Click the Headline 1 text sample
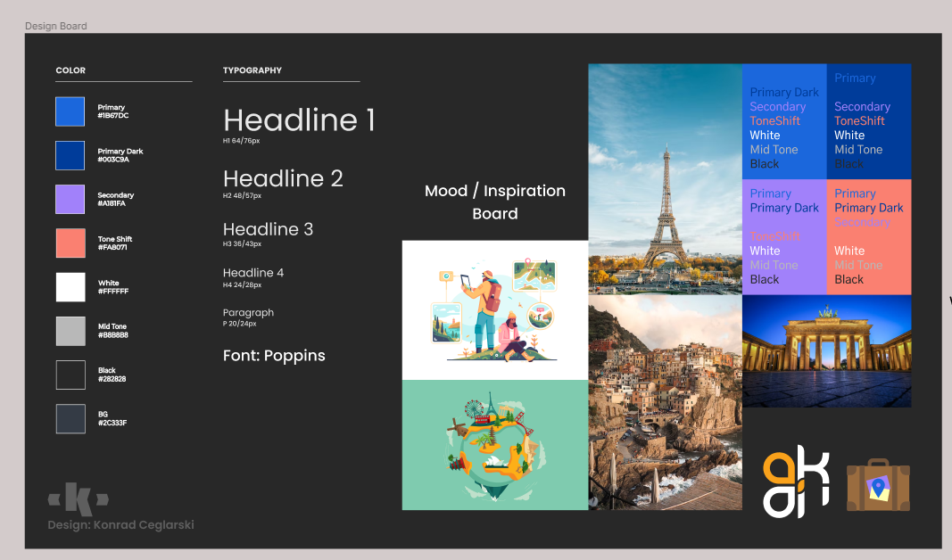Image resolution: width=952 pixels, height=560 pixels. [299, 119]
